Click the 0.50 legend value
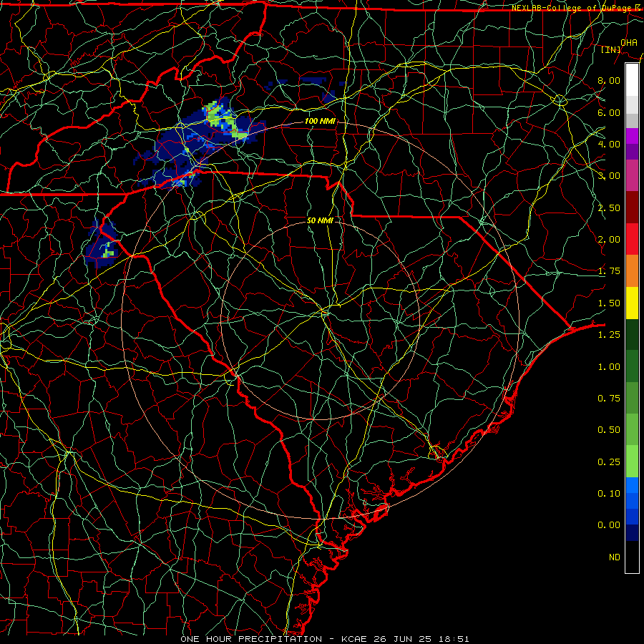 609,430
